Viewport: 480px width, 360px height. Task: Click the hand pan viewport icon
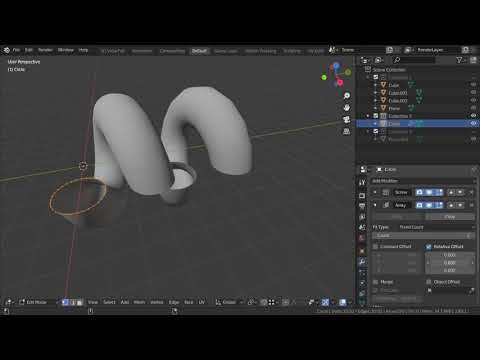pyautogui.click(x=347, y=108)
